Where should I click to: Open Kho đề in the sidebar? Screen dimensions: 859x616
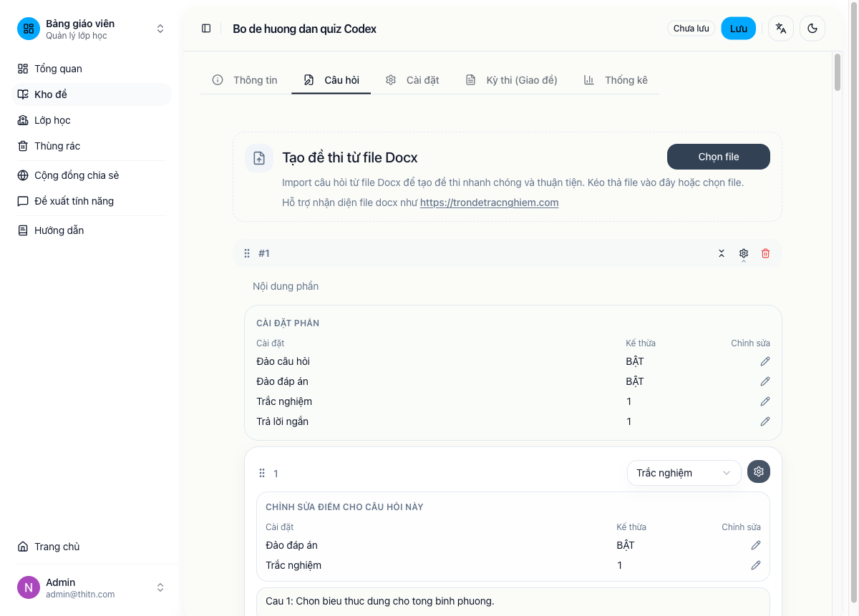(92, 94)
